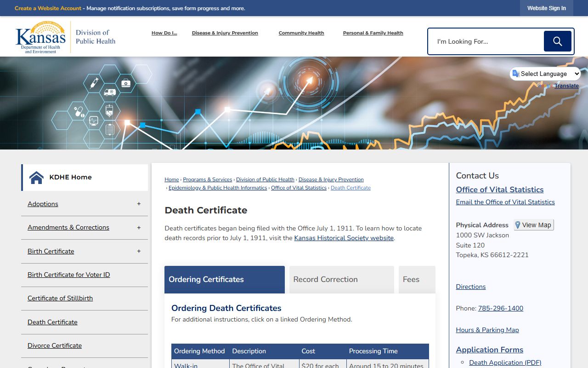The width and height of the screenshot is (588, 368).
Task: Open Certificate of Stillbirth sidebar link
Action: 60,298
